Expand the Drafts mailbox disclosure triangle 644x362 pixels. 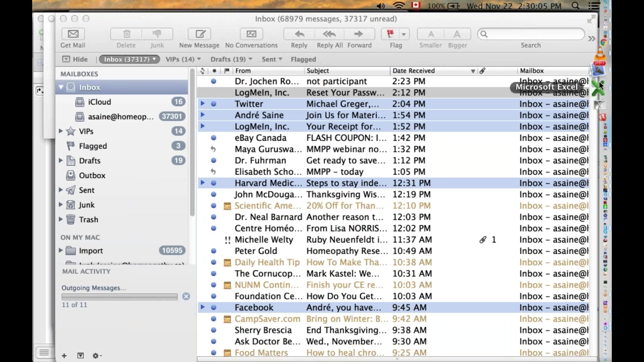(x=61, y=161)
